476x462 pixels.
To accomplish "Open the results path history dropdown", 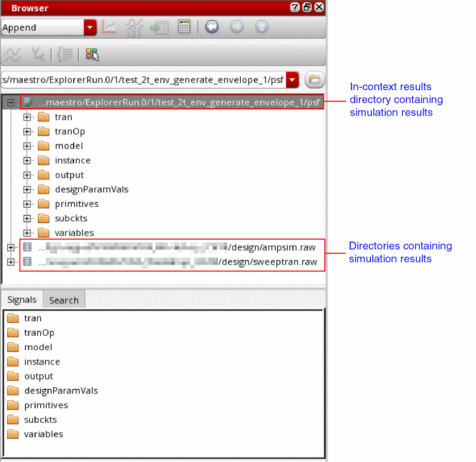I will click(x=292, y=80).
